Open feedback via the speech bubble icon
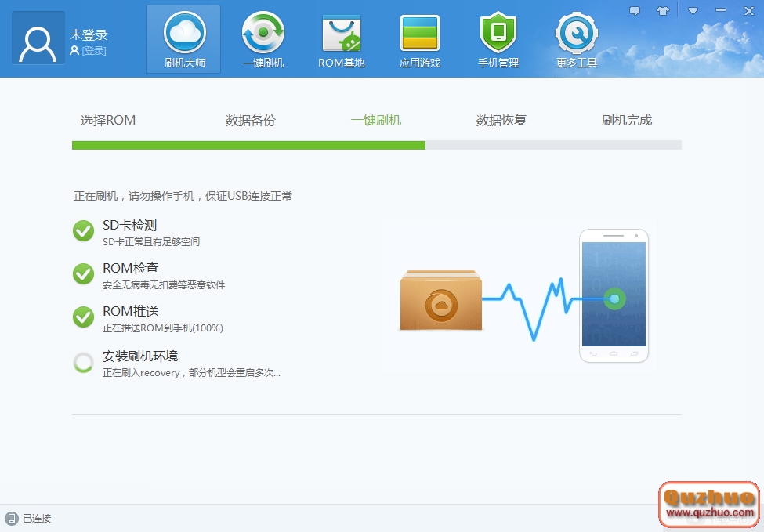Image resolution: width=764 pixels, height=532 pixels. click(x=635, y=10)
